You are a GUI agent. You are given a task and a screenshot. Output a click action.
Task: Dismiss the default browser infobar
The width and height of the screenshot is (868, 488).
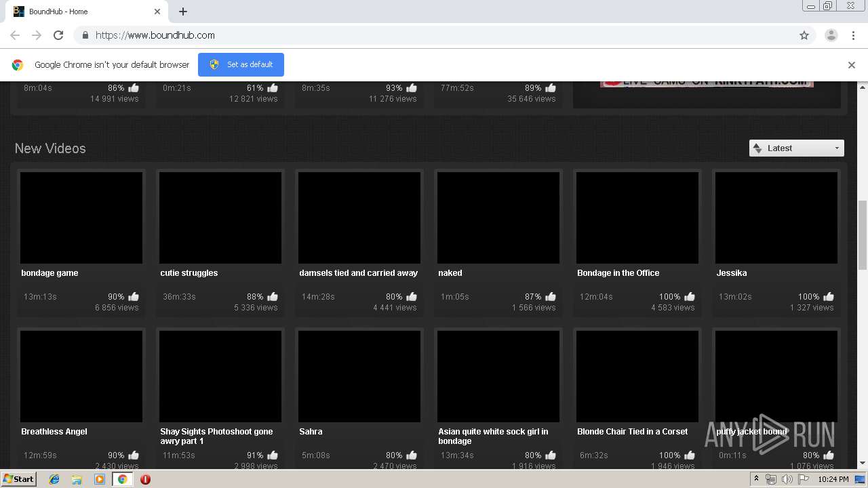(852, 65)
